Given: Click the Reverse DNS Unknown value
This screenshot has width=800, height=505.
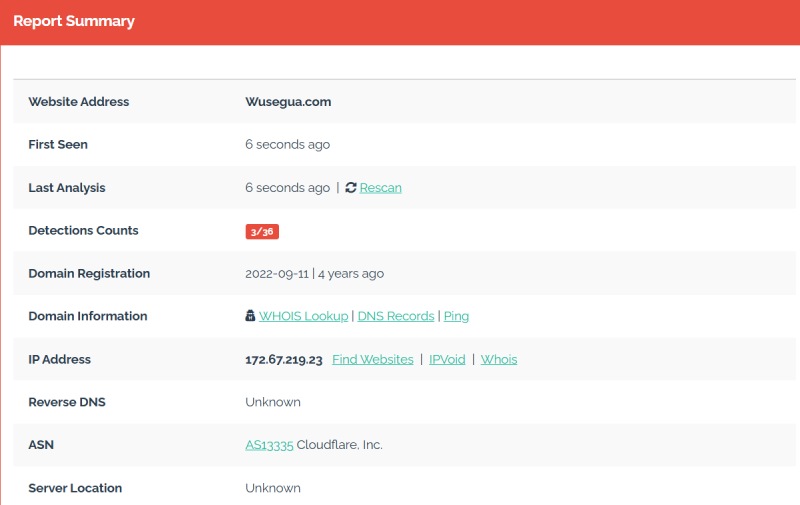Looking at the screenshot, I should coord(273,402).
